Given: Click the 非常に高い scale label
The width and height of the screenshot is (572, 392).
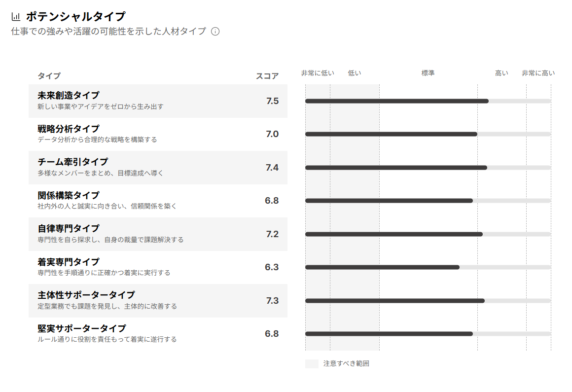Looking at the screenshot, I should [538, 73].
